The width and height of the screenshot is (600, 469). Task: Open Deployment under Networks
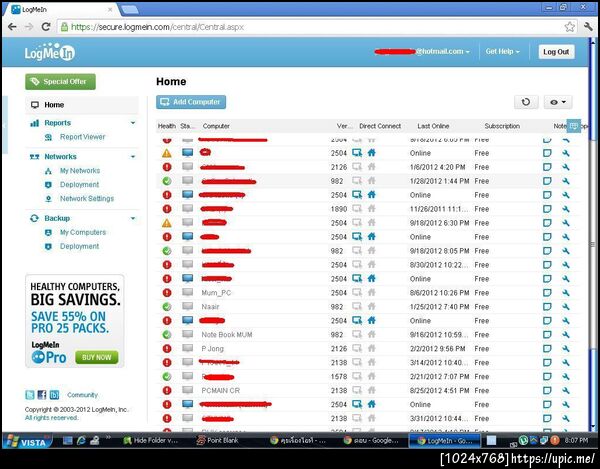pyautogui.click(x=79, y=184)
